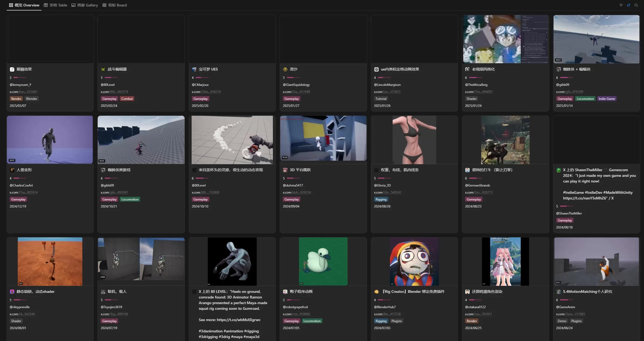Open the running figure thumbnail of 人兽变形
This screenshot has height=341, width=644.
(50, 140)
